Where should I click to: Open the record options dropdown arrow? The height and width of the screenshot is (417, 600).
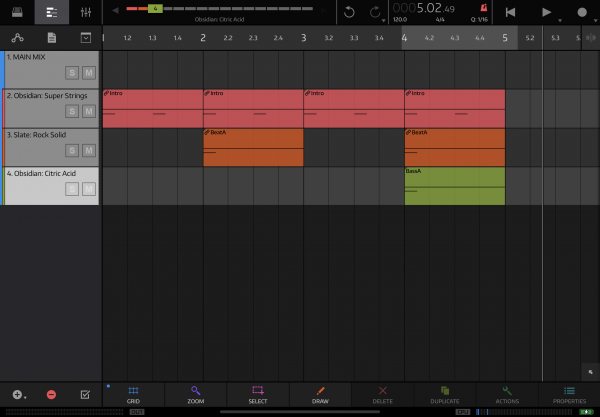coord(595,20)
